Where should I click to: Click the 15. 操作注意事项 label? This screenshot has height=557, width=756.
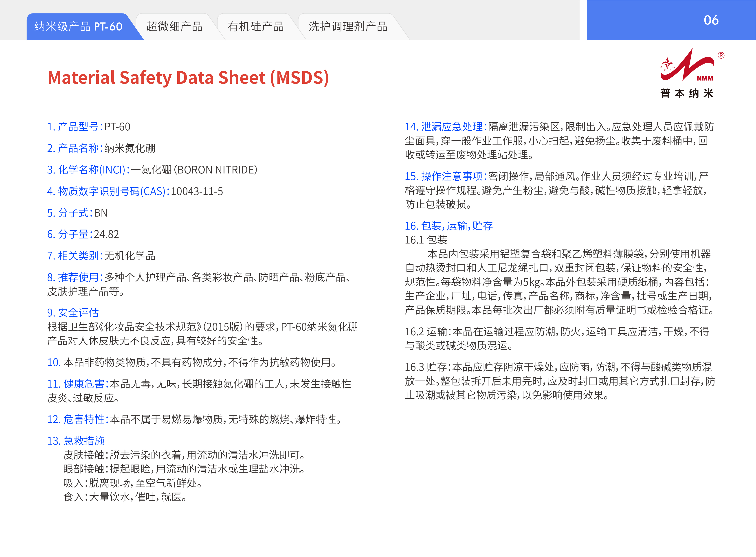[446, 176]
